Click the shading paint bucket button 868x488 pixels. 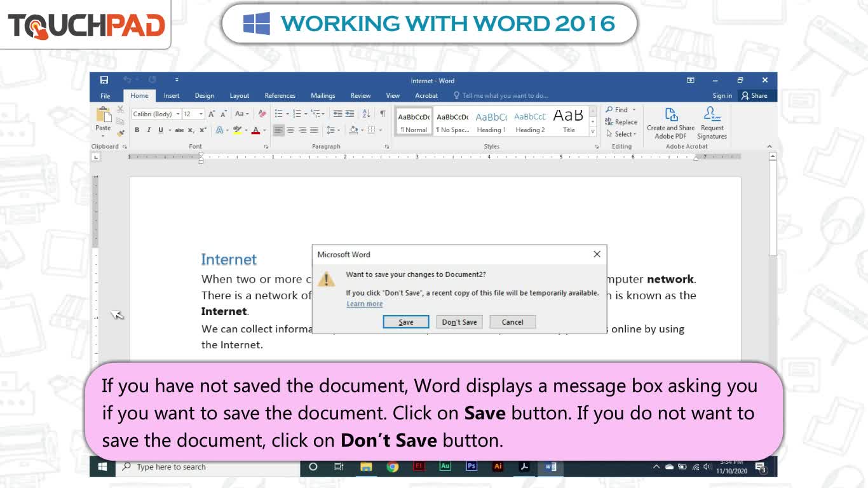coord(353,130)
